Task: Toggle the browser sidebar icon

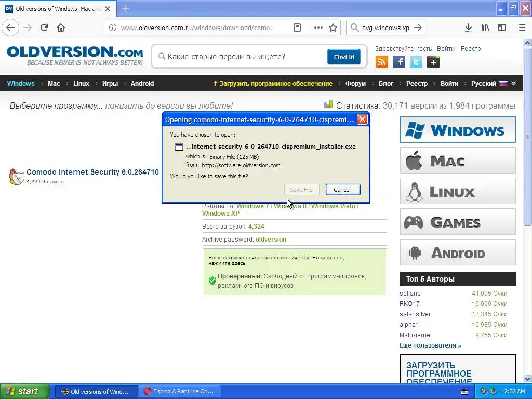Action: tap(502, 28)
